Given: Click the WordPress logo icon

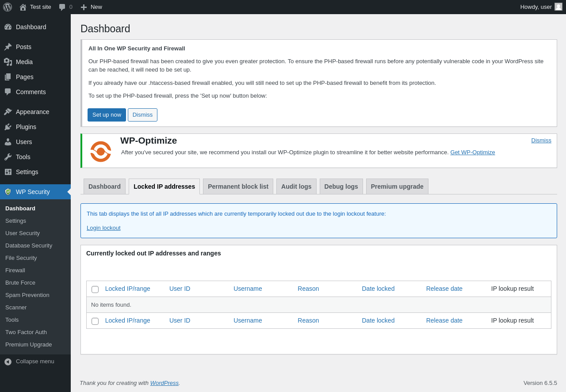Looking at the screenshot, I should (8, 7).
